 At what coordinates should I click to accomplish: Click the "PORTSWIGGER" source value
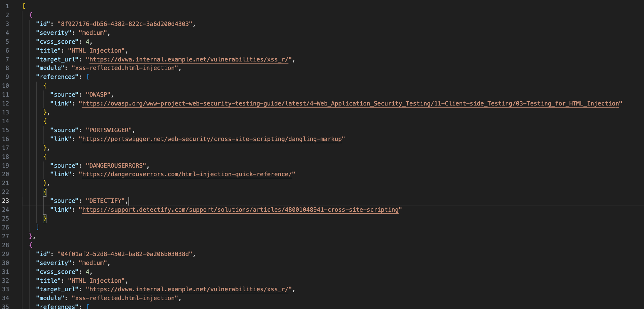click(x=109, y=130)
